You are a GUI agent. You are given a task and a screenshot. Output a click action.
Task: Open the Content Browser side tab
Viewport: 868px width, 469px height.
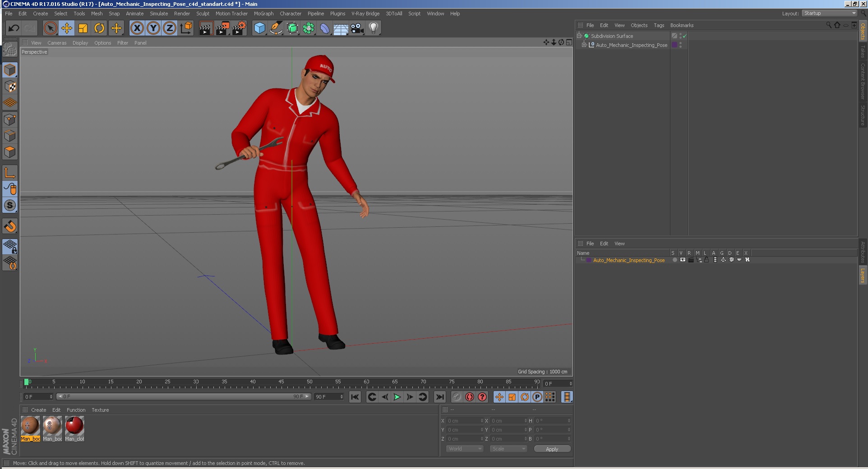863,82
